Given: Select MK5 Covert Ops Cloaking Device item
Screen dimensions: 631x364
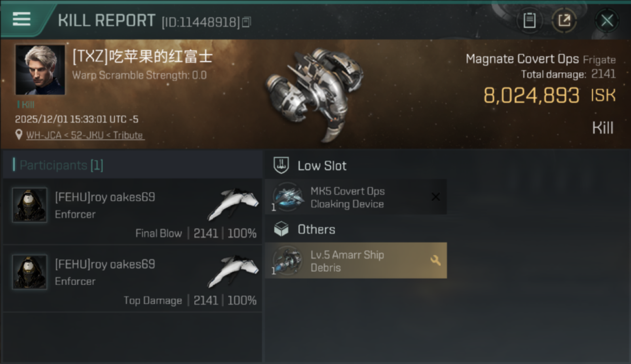Looking at the screenshot, I should click(x=356, y=197).
